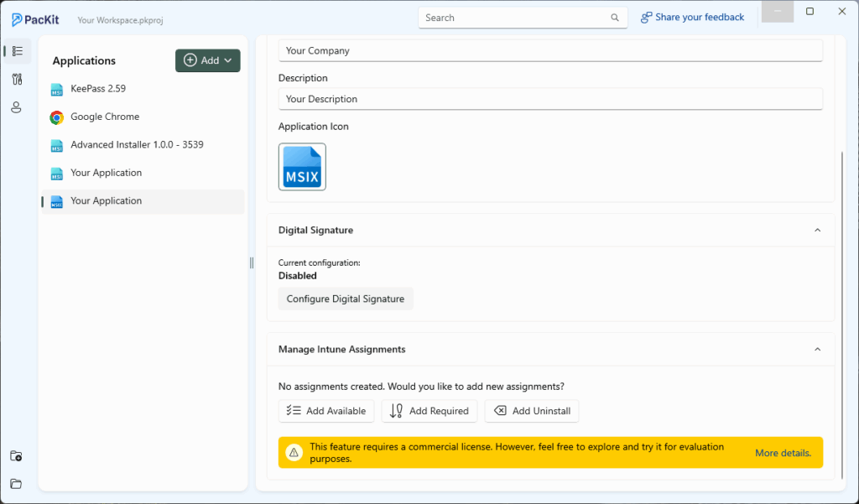Click Add Required assignment button
Viewport: 859px width, 504px height.
pyautogui.click(x=429, y=411)
